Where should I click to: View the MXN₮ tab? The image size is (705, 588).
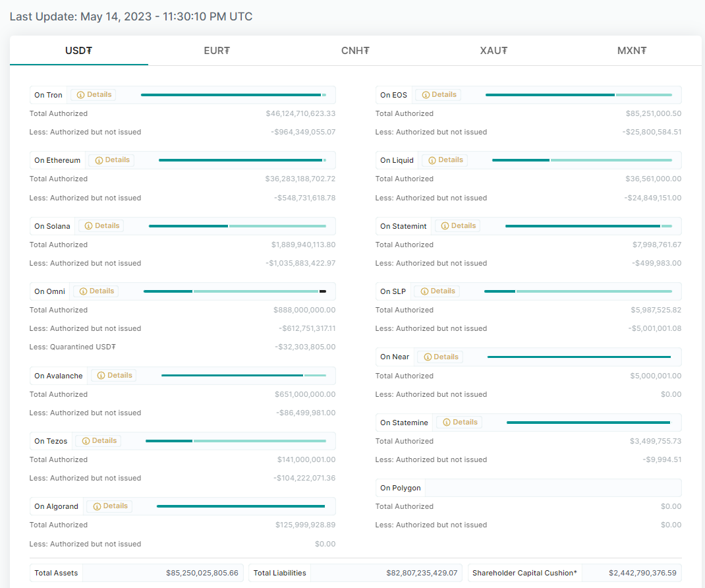[632, 50]
